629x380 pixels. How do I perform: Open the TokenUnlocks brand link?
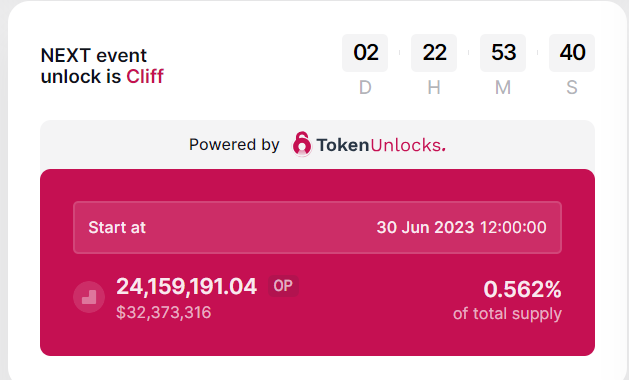(381, 145)
